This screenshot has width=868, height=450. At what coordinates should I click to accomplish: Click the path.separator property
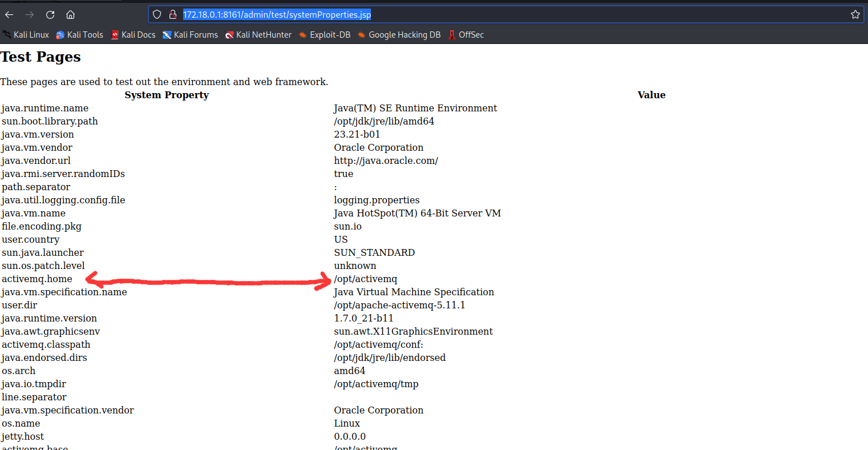point(36,187)
